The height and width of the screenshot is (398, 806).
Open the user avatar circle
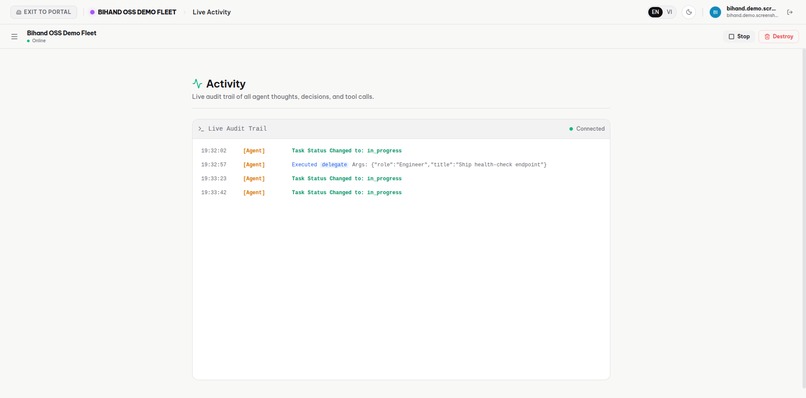point(715,12)
